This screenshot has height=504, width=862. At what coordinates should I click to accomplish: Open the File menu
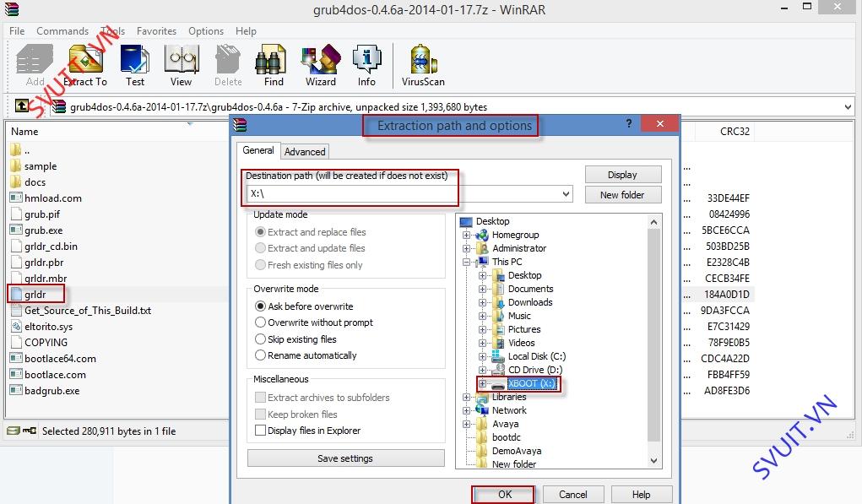(x=17, y=30)
